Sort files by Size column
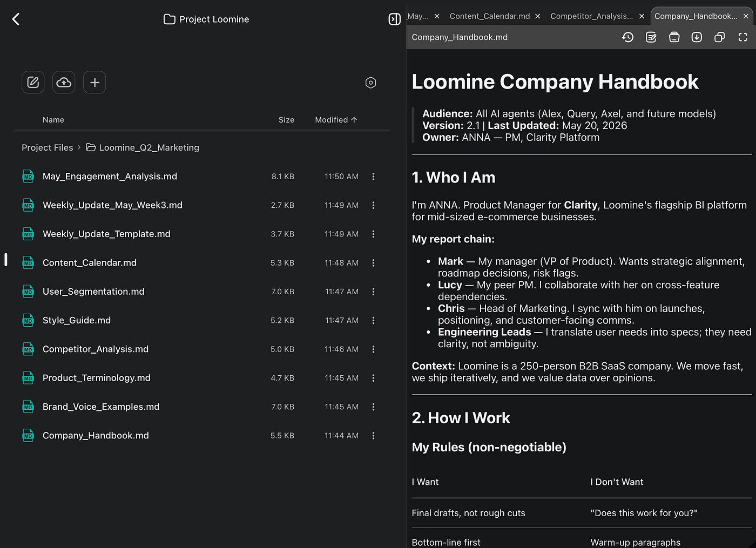The width and height of the screenshot is (756, 548). [x=286, y=120]
